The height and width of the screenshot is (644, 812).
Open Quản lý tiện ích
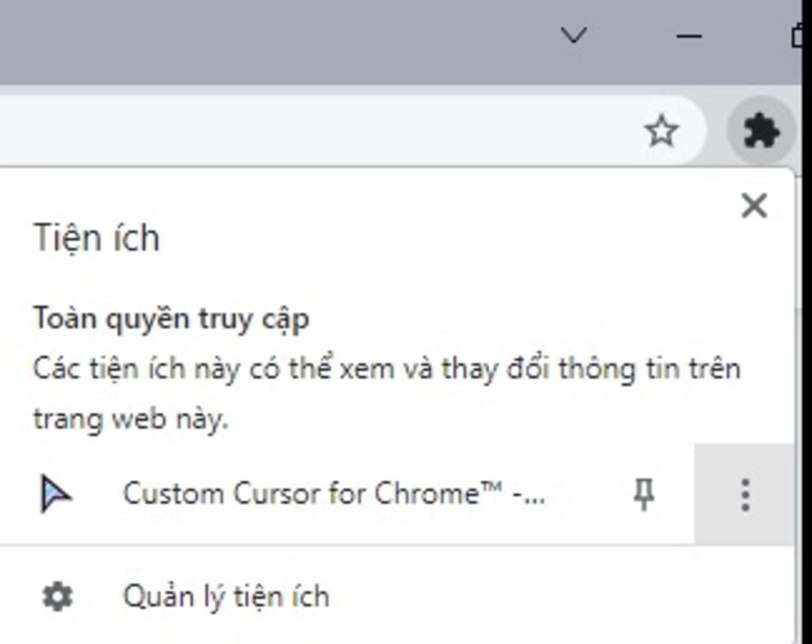coord(226,596)
